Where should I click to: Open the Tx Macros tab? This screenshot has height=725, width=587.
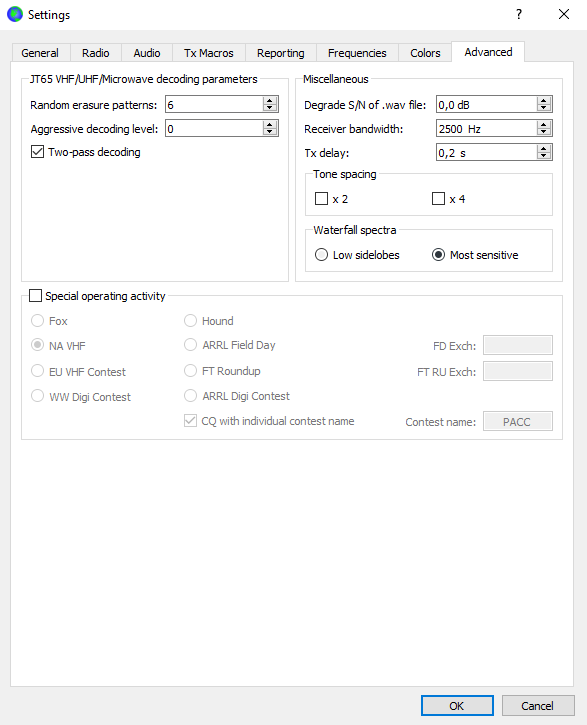pyautogui.click(x=208, y=53)
